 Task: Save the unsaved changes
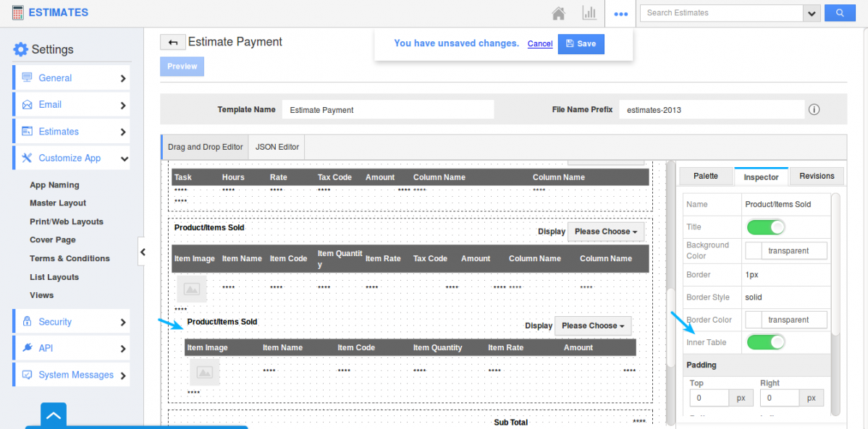581,43
